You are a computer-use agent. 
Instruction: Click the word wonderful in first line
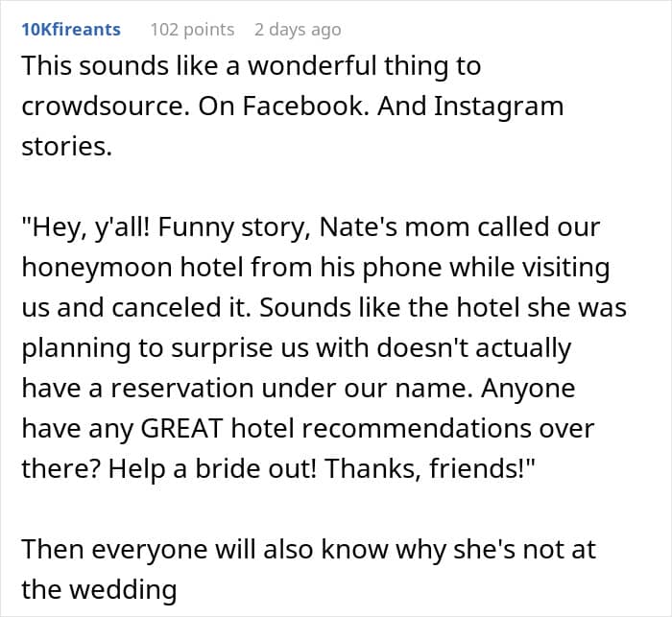point(312,66)
